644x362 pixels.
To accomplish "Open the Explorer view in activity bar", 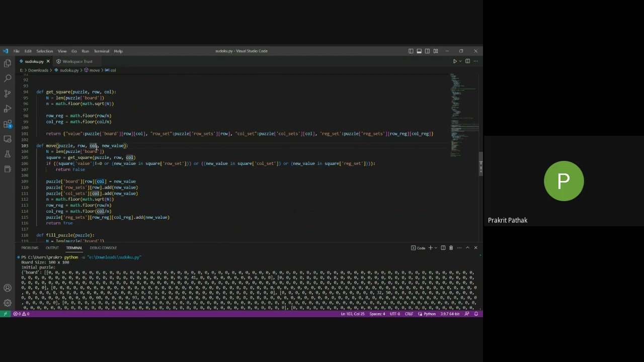I will coord(8,63).
